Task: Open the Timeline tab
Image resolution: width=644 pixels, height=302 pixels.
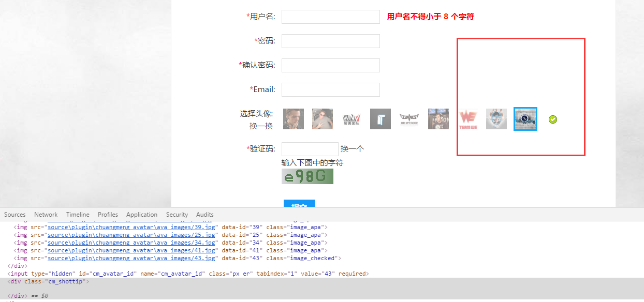Action: coord(78,215)
